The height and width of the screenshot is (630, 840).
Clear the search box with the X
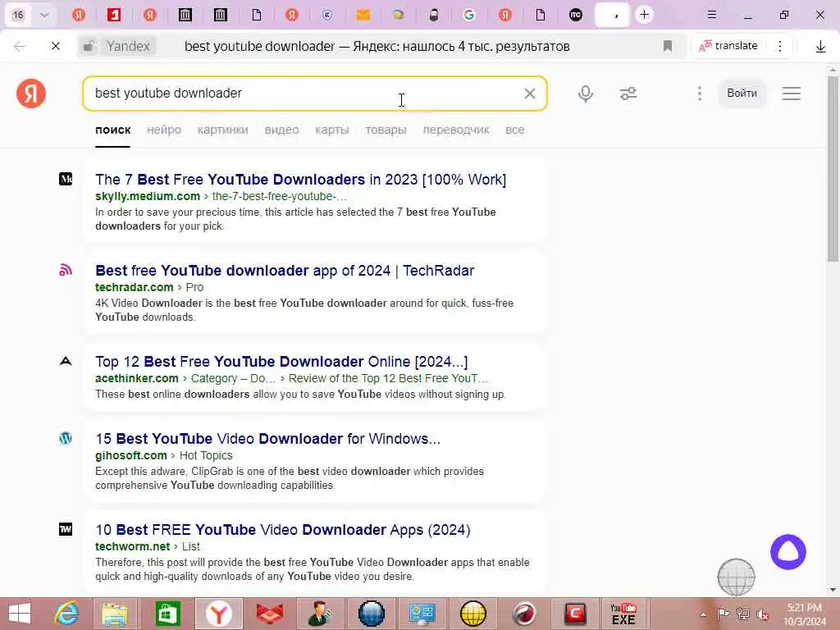pos(529,94)
